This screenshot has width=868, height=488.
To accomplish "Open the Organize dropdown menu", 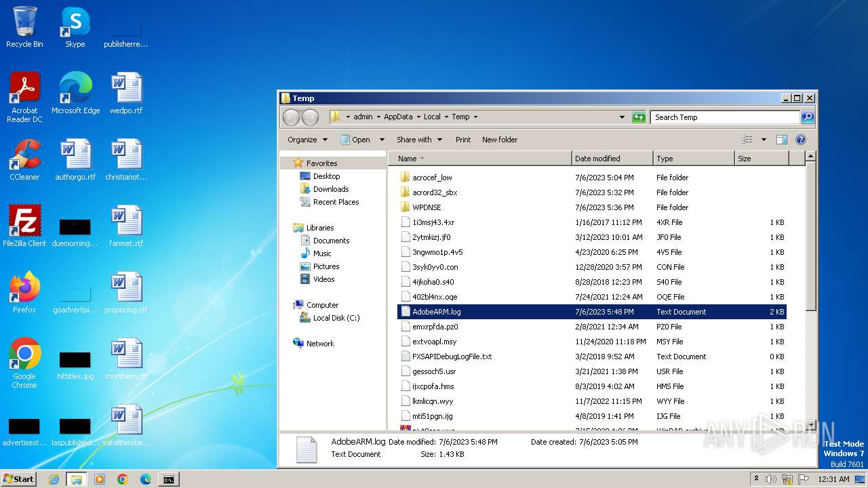I will click(x=307, y=140).
